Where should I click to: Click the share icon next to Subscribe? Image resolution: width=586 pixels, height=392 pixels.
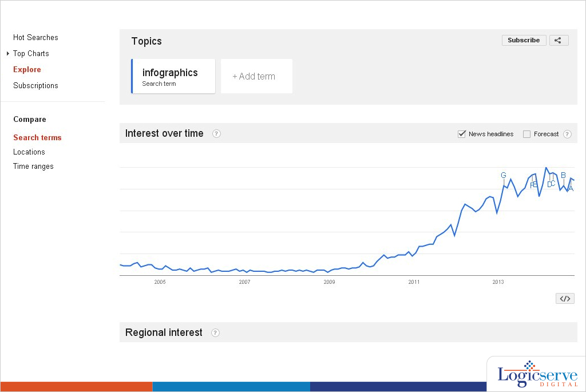[x=559, y=41]
